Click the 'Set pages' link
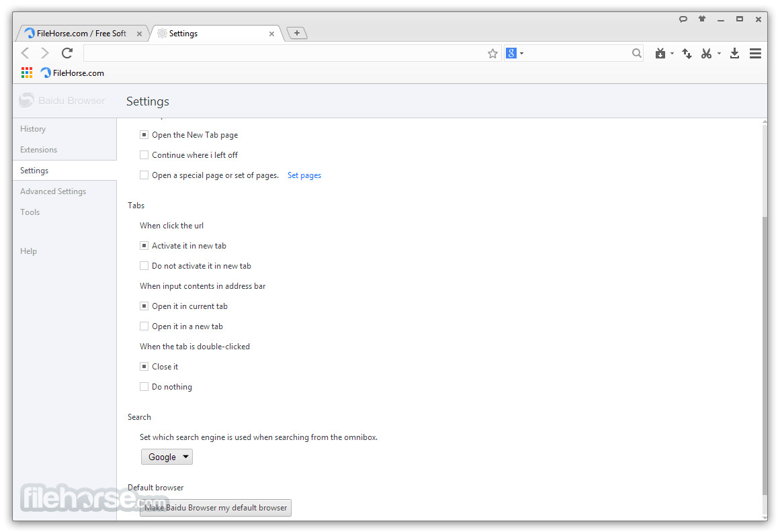 tap(304, 175)
